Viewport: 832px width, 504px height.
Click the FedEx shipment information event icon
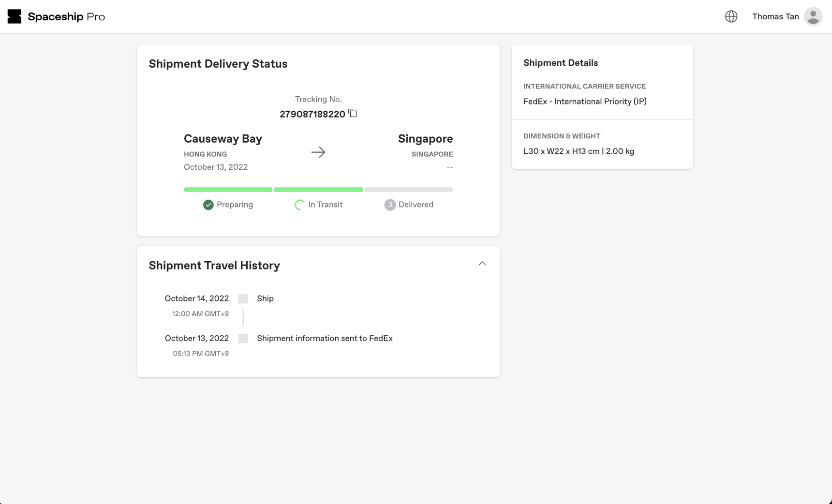point(242,338)
